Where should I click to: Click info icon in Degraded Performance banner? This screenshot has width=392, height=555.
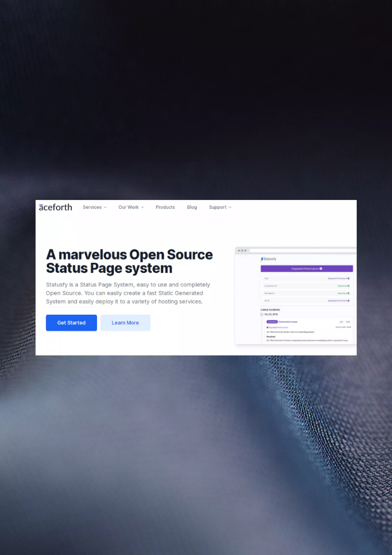click(x=321, y=269)
